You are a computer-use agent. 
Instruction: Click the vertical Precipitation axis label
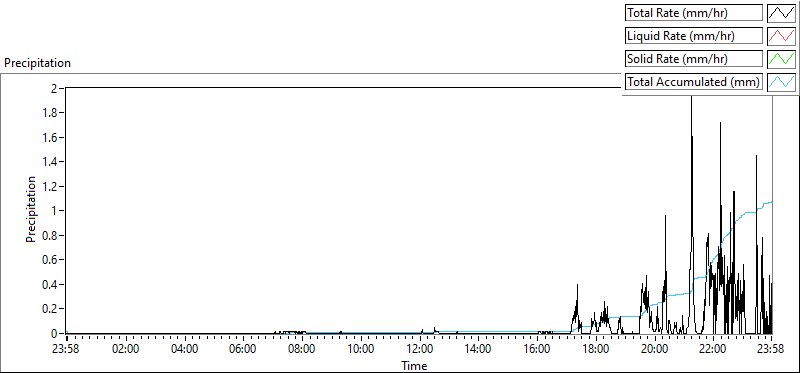point(32,209)
